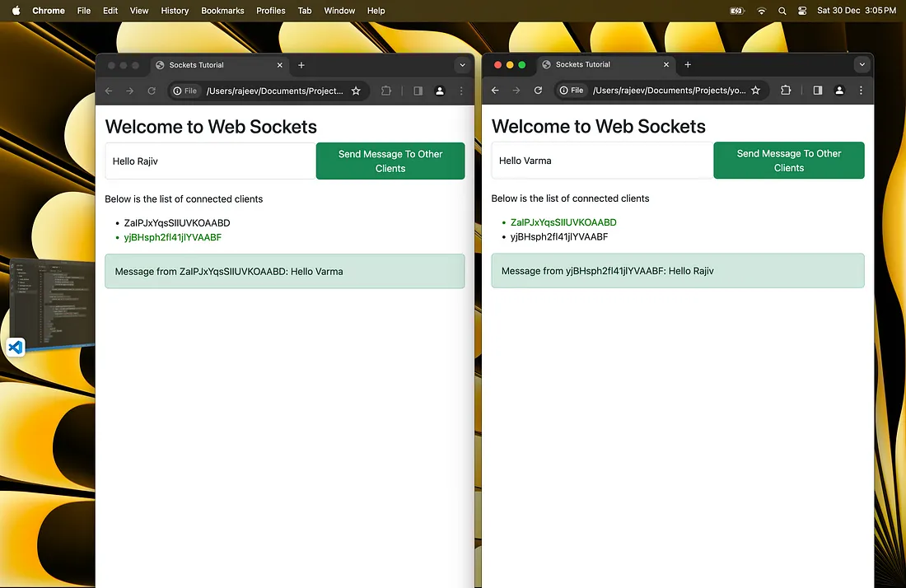The width and height of the screenshot is (906, 588).
Task: Reload the page in right Chrome window
Action: click(538, 91)
